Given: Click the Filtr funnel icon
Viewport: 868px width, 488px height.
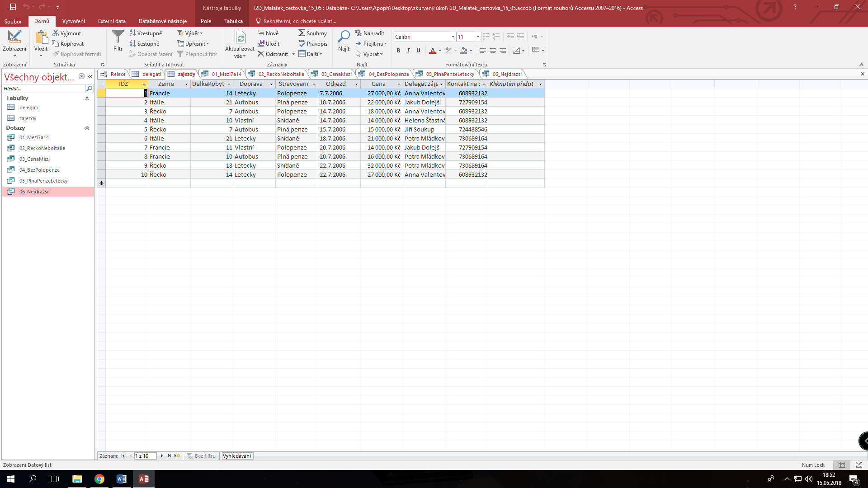Looking at the screenshot, I should pos(118,37).
